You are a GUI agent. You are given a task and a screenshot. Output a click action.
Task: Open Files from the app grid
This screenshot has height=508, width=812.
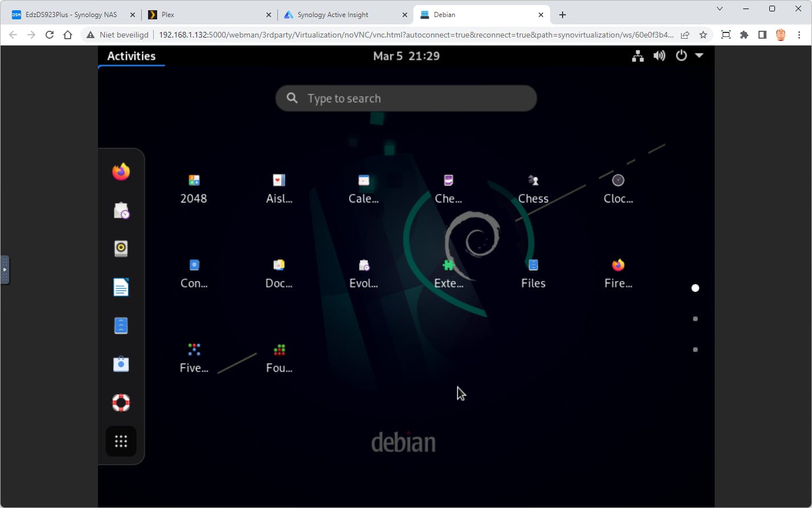(x=533, y=274)
